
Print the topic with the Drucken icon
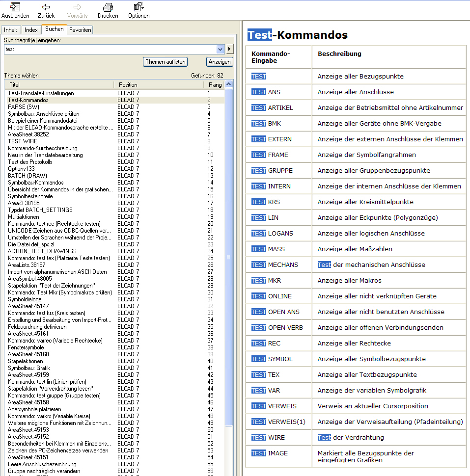[x=108, y=7]
